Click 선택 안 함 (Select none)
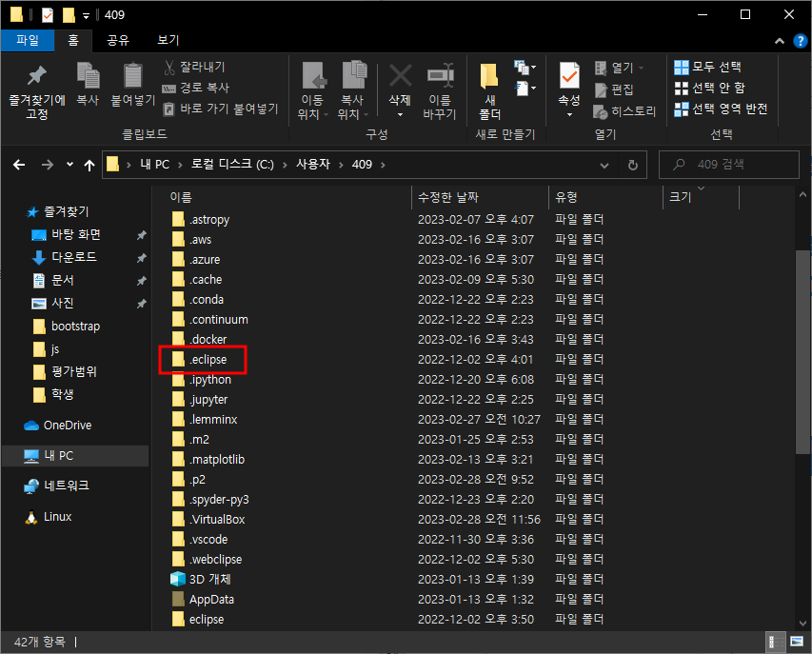The height and width of the screenshot is (654, 812). coord(709,88)
